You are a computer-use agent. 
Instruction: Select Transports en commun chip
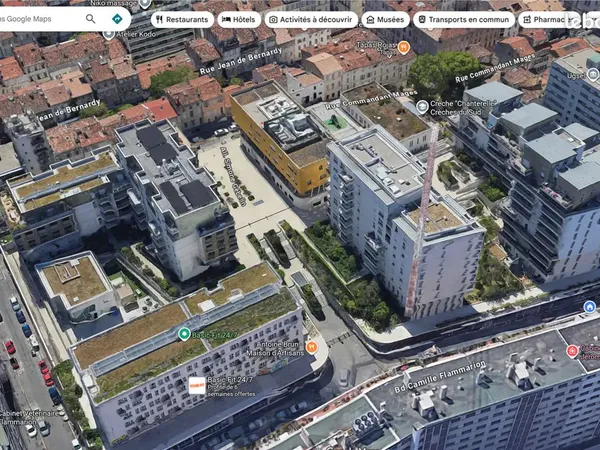point(464,20)
